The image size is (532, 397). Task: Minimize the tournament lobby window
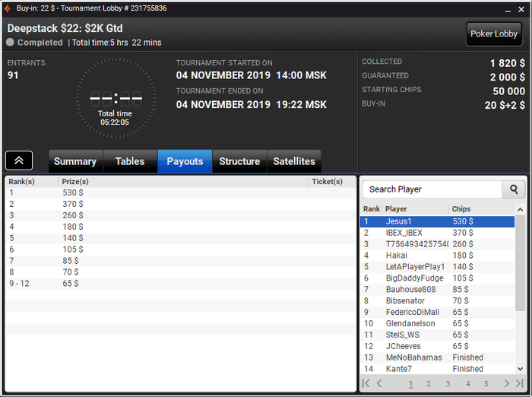(508, 10)
